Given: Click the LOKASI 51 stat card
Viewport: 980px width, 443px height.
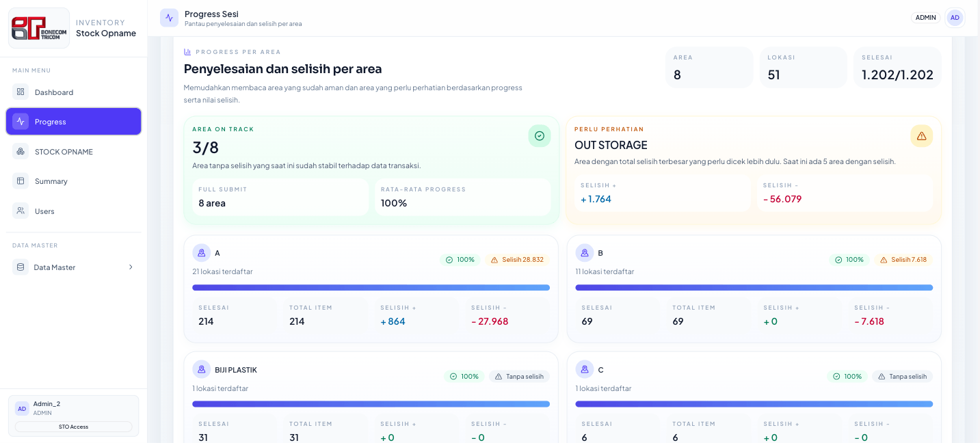Looking at the screenshot, I should [x=803, y=68].
